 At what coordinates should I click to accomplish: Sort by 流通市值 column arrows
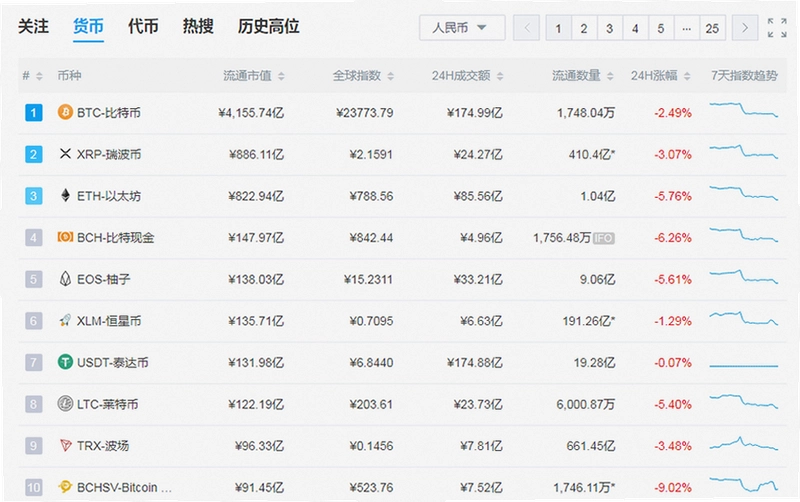point(281,76)
